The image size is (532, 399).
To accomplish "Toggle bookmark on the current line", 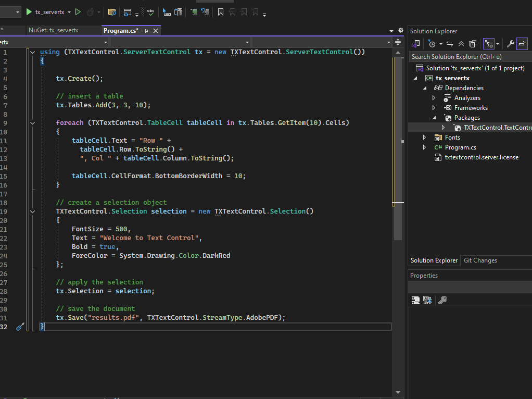I will [x=221, y=12].
